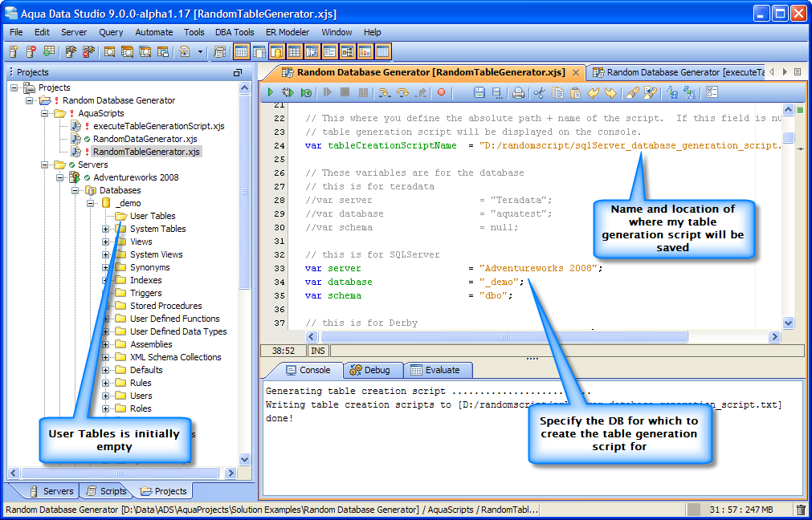Expand the System Tables folder

106,229
